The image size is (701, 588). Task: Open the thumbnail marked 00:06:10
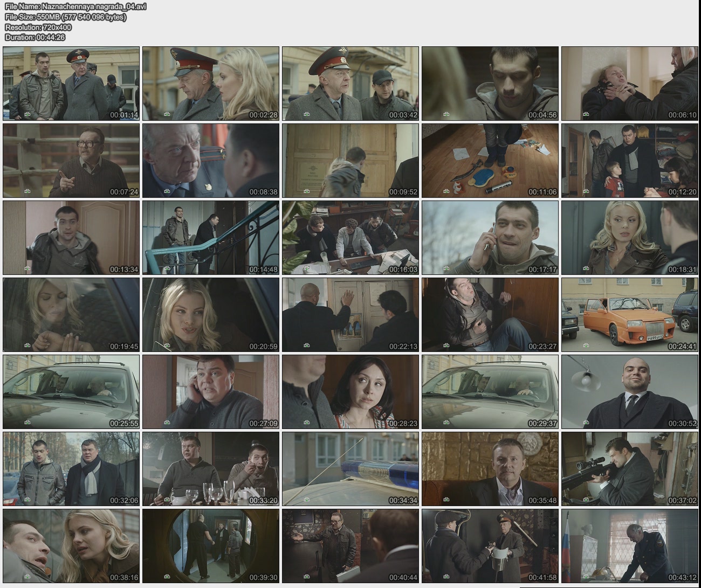point(629,84)
